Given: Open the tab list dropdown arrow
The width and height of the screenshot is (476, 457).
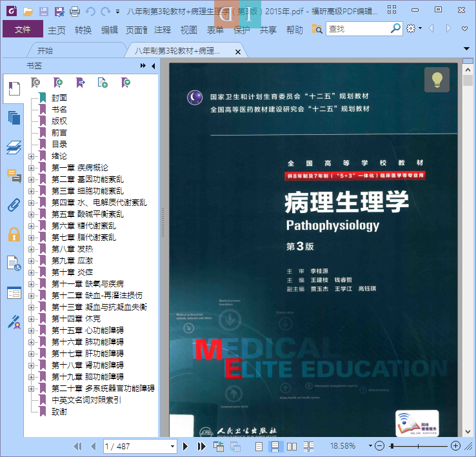Looking at the screenshot, I should click(466, 48).
